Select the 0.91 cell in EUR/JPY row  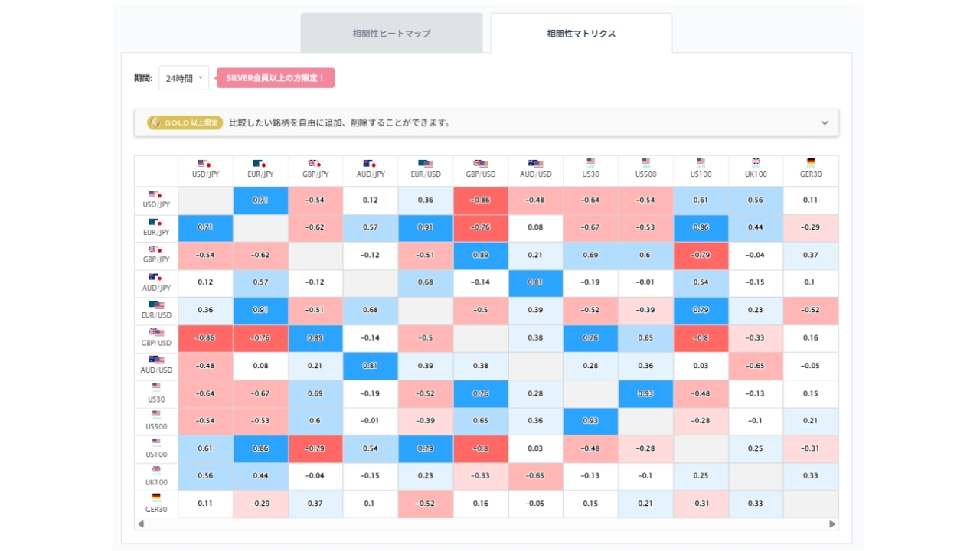pos(426,228)
